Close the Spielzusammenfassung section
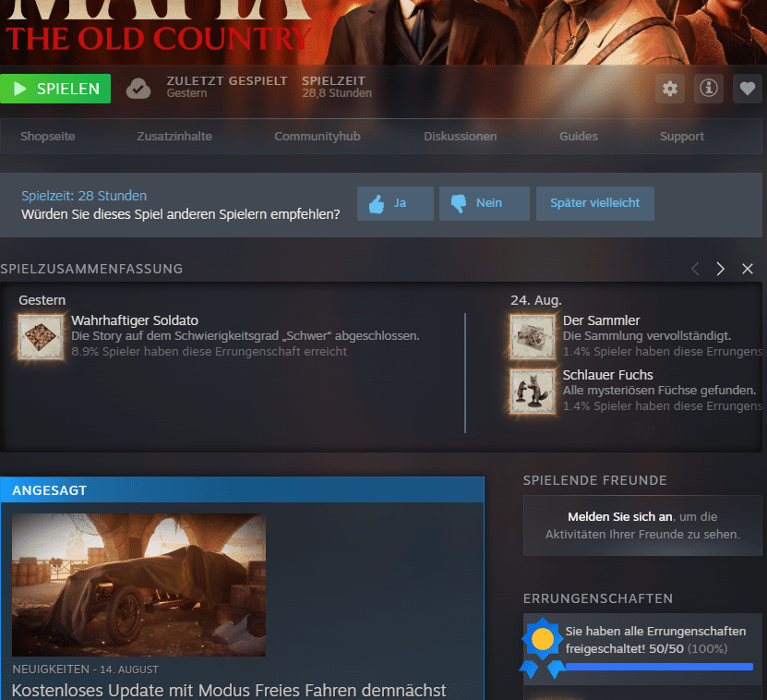Viewport: 767px width, 700px height. [748, 269]
